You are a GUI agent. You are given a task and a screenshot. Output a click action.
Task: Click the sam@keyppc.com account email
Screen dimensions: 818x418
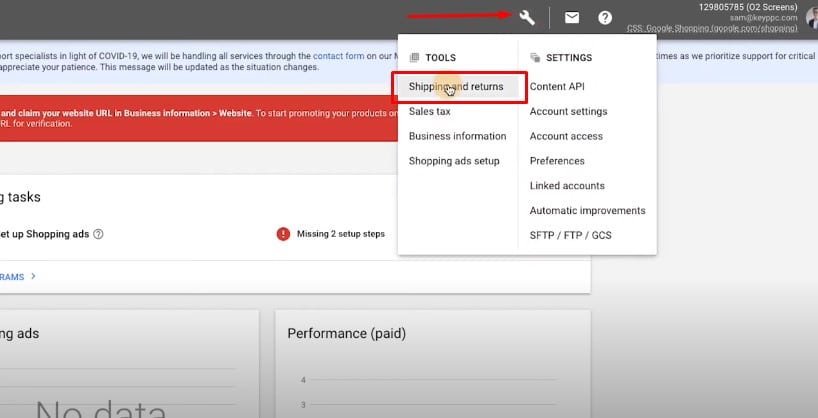763,18
